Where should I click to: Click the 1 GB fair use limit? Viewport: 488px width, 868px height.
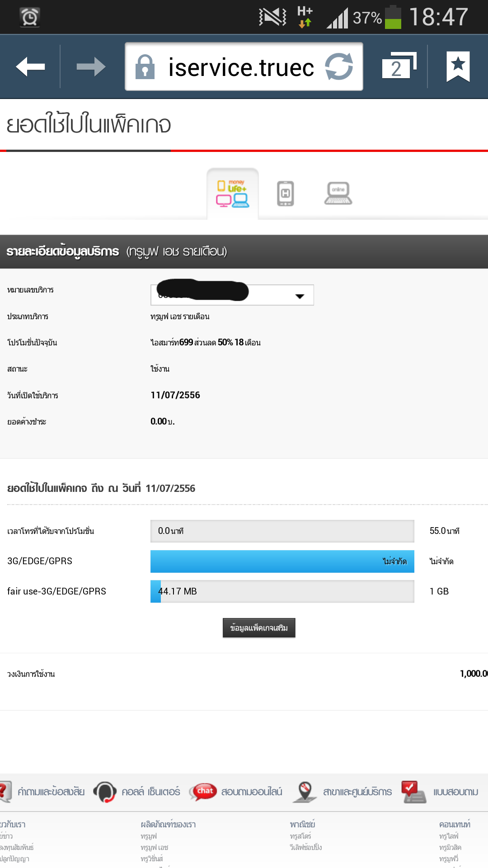(x=439, y=591)
